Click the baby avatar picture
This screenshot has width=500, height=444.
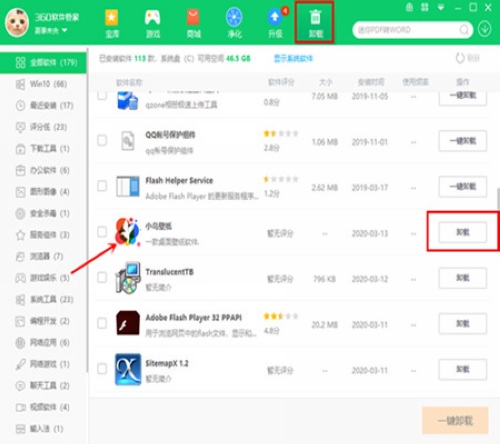pyautogui.click(x=17, y=23)
